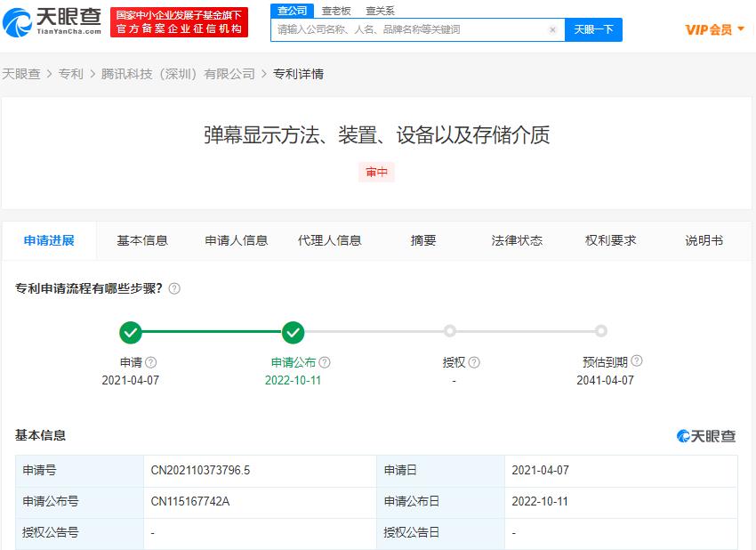Select the 查关系 search tab
This screenshot has height=550, width=756.
(380, 11)
